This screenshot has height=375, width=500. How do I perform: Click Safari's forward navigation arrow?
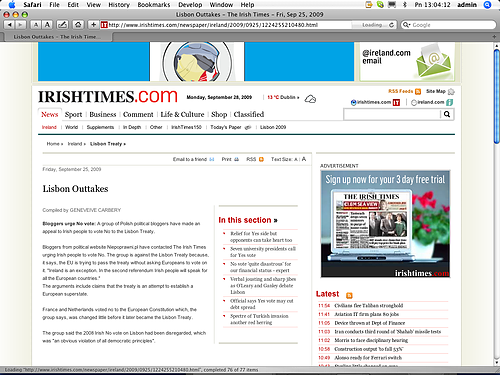[21, 25]
